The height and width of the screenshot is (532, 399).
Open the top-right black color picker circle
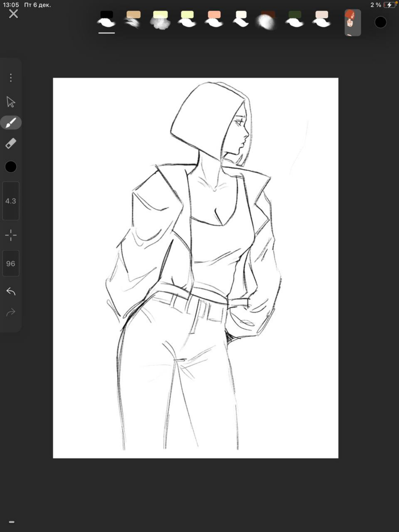pyautogui.click(x=380, y=22)
